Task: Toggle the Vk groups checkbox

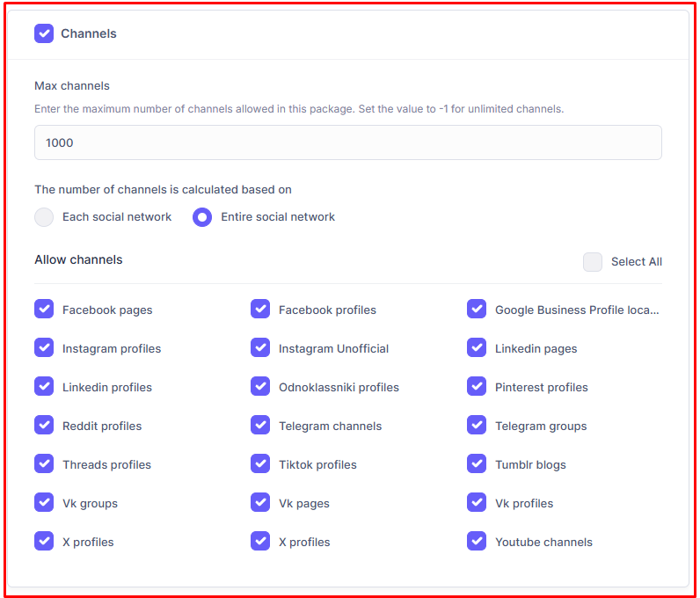Action: coord(44,503)
